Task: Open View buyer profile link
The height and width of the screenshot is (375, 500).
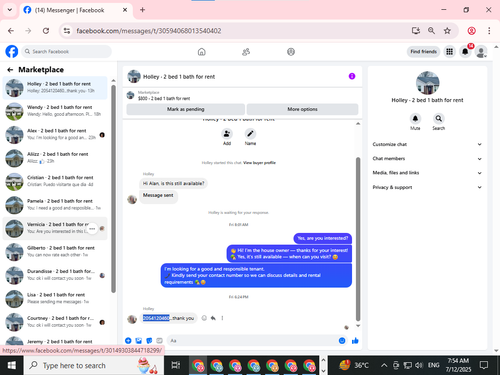Action: click(x=259, y=163)
